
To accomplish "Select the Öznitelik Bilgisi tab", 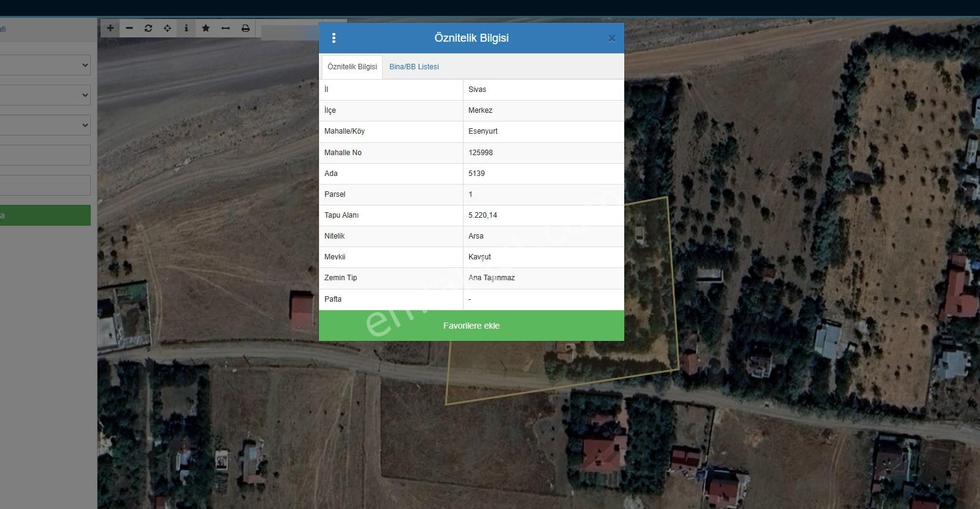I will pos(352,67).
